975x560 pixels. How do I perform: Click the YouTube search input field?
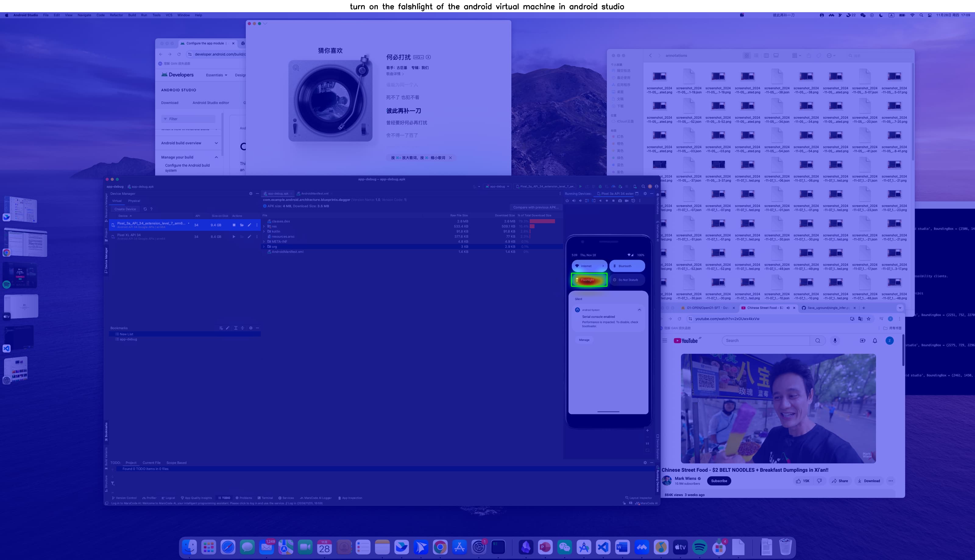(x=765, y=340)
